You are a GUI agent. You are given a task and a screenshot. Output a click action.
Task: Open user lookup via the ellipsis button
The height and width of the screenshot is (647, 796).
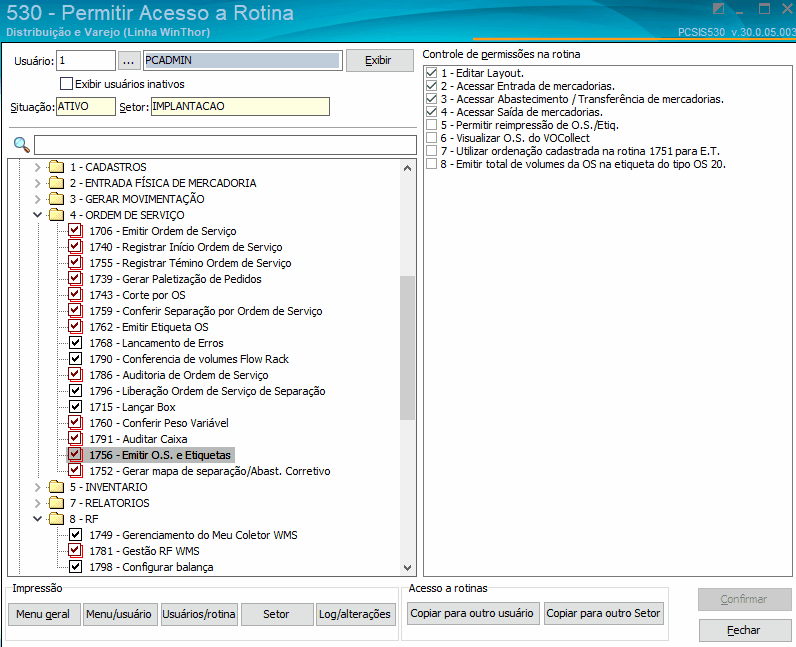pyautogui.click(x=128, y=61)
